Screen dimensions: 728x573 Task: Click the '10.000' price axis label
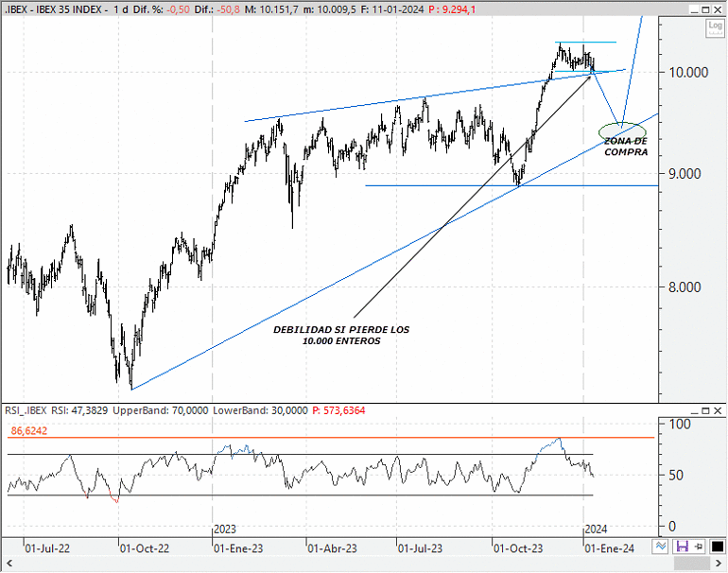[688, 73]
